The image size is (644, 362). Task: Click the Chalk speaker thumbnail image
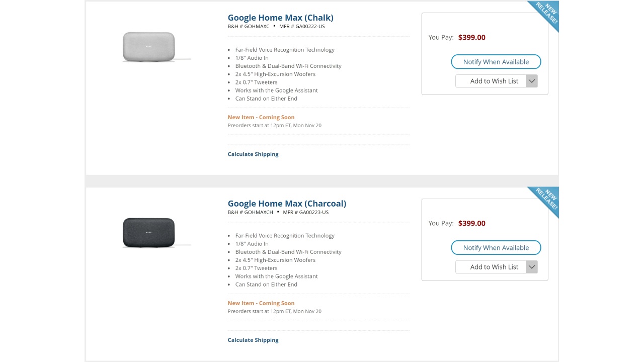coord(149,47)
